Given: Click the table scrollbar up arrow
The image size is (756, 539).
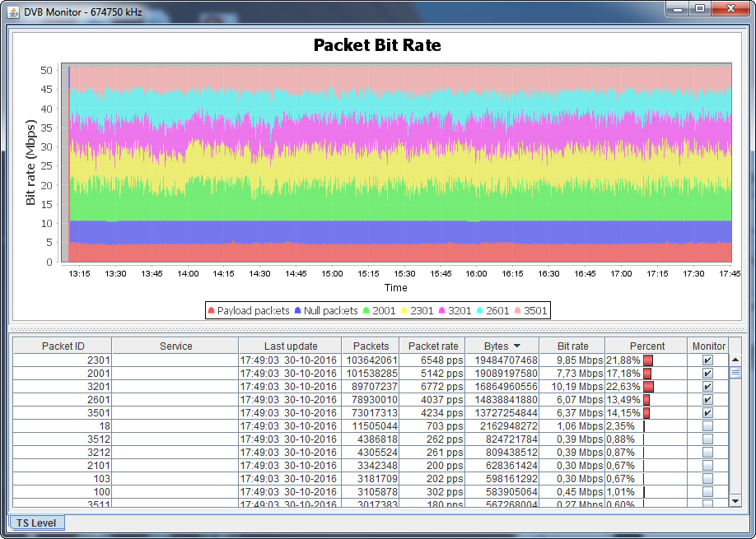Looking at the screenshot, I should 735,360.
